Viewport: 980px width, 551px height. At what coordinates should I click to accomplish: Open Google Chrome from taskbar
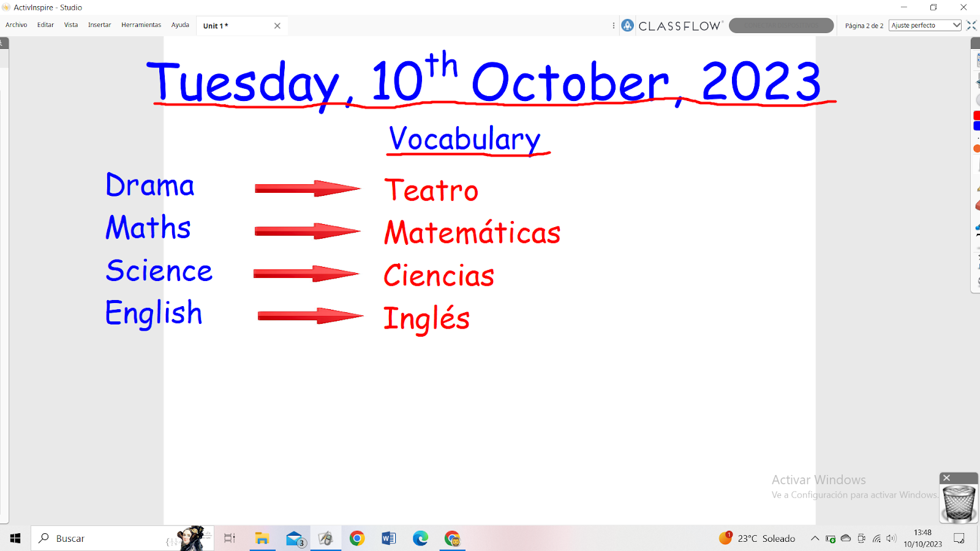pos(357,538)
